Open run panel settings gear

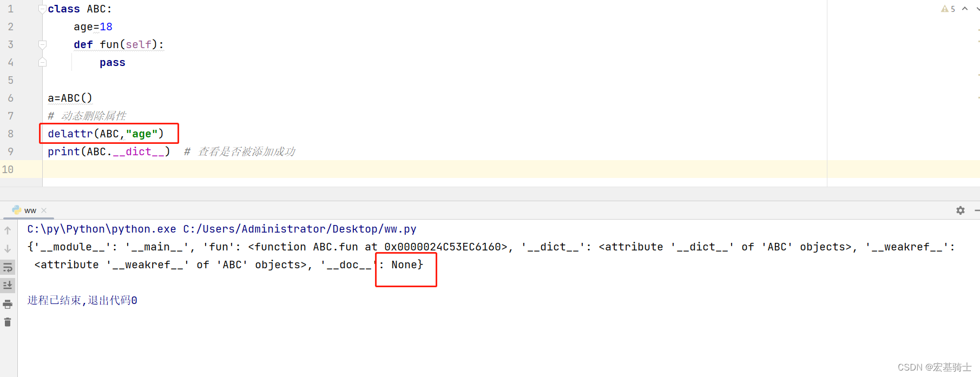[961, 210]
